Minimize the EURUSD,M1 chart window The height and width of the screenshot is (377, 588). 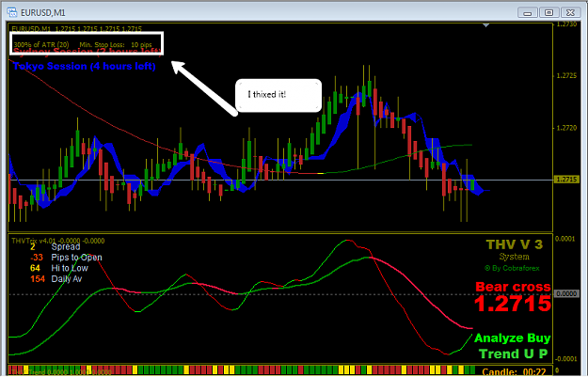click(x=527, y=13)
